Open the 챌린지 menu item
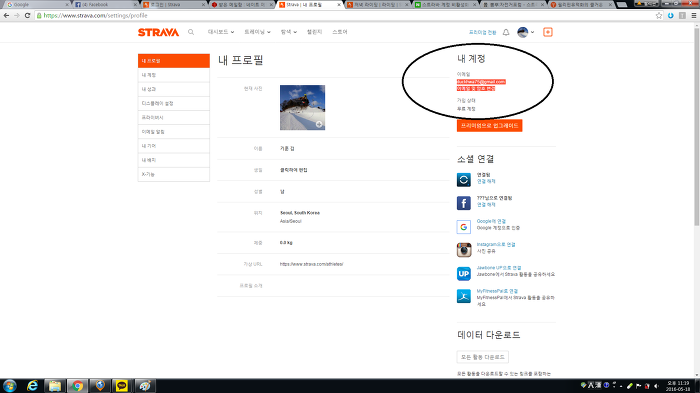 point(314,32)
